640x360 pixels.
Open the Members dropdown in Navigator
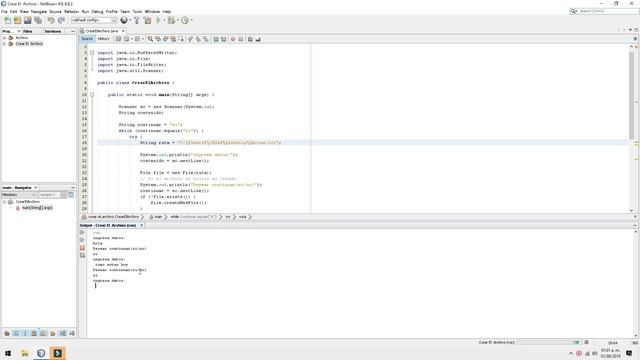[19, 195]
